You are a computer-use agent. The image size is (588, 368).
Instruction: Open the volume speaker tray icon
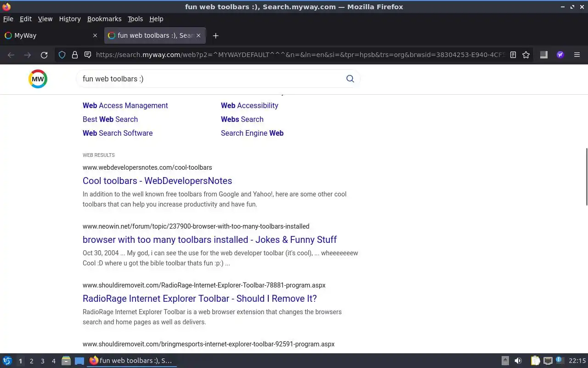(x=518, y=361)
